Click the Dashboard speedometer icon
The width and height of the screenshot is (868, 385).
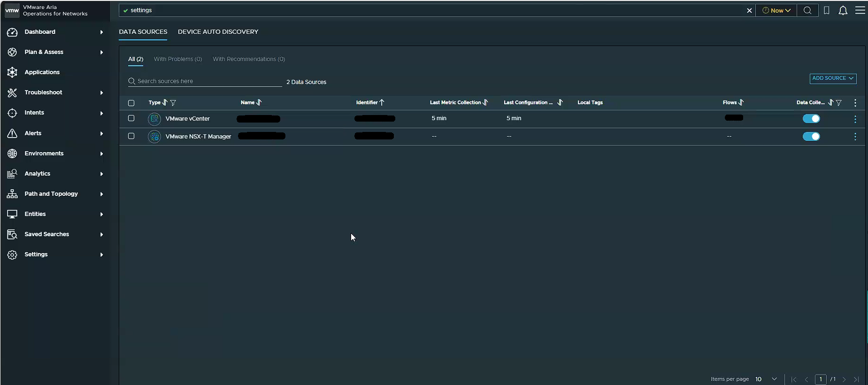pos(12,32)
